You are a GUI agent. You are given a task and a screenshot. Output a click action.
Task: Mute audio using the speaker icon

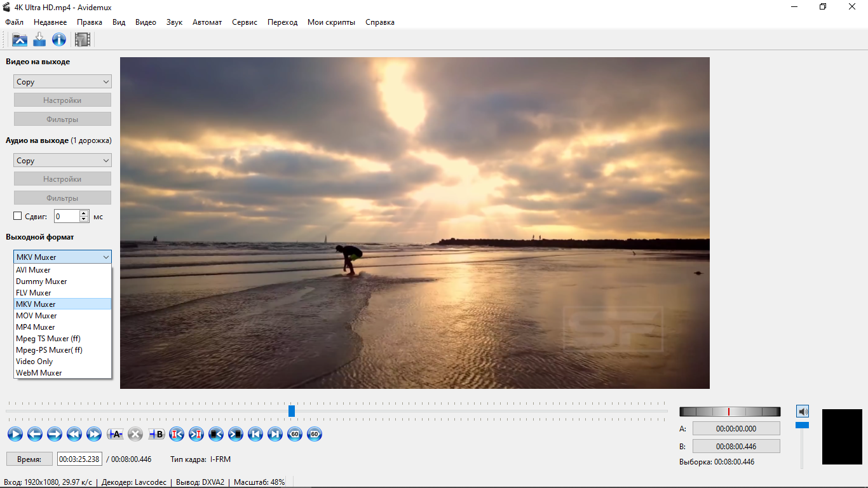coord(803,411)
